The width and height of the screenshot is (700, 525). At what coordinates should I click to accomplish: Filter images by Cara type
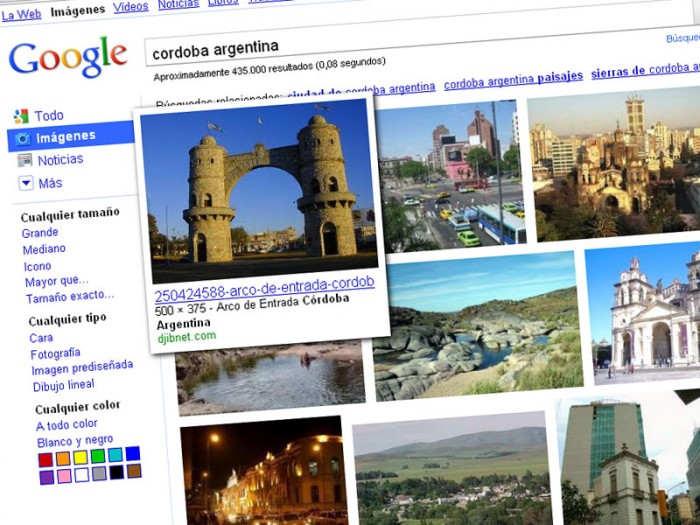point(41,338)
